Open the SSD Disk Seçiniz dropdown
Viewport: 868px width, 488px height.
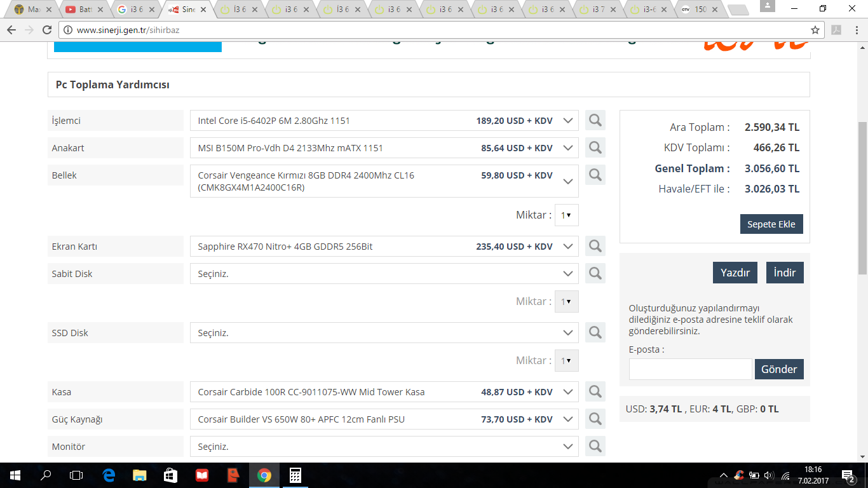pos(384,333)
